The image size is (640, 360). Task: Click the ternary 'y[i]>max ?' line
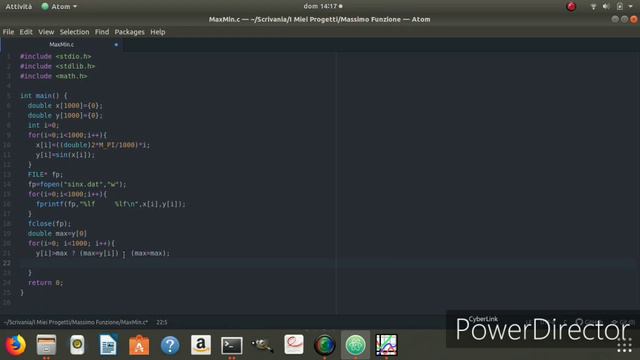coord(102,253)
